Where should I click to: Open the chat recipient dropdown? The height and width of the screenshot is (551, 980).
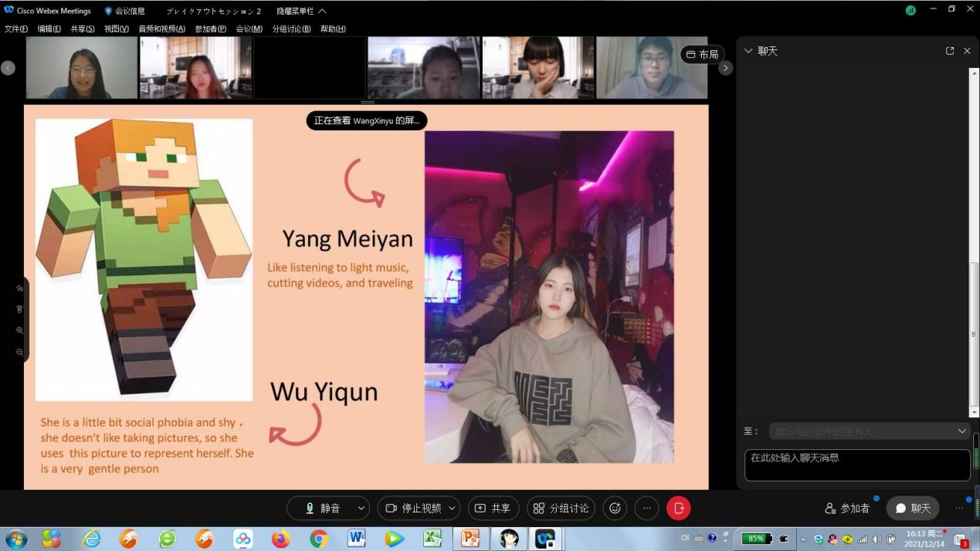tap(869, 431)
